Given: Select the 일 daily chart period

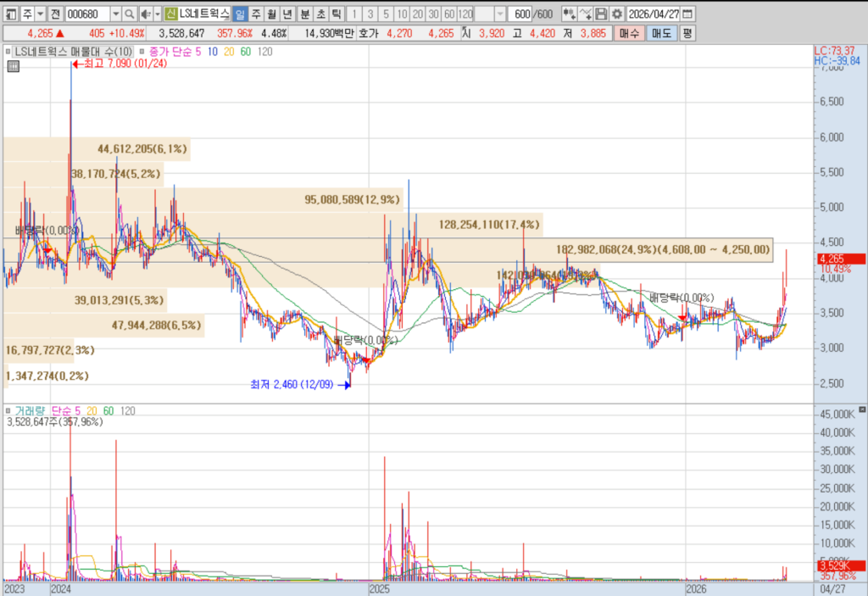Looking at the screenshot, I should [240, 14].
